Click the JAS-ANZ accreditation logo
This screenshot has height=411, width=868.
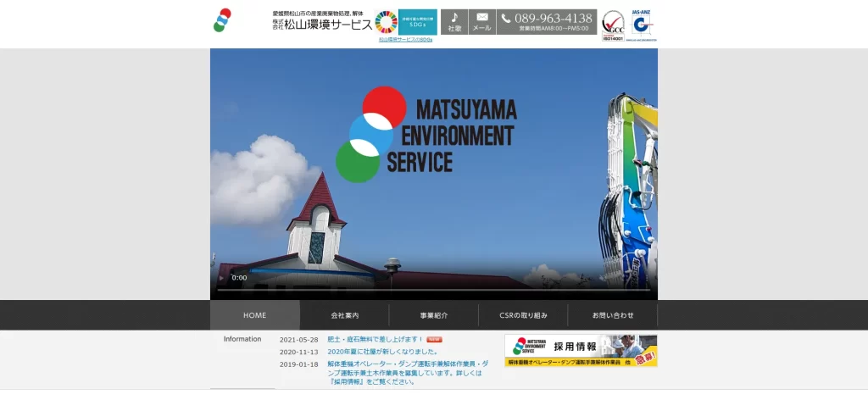pyautogui.click(x=642, y=25)
